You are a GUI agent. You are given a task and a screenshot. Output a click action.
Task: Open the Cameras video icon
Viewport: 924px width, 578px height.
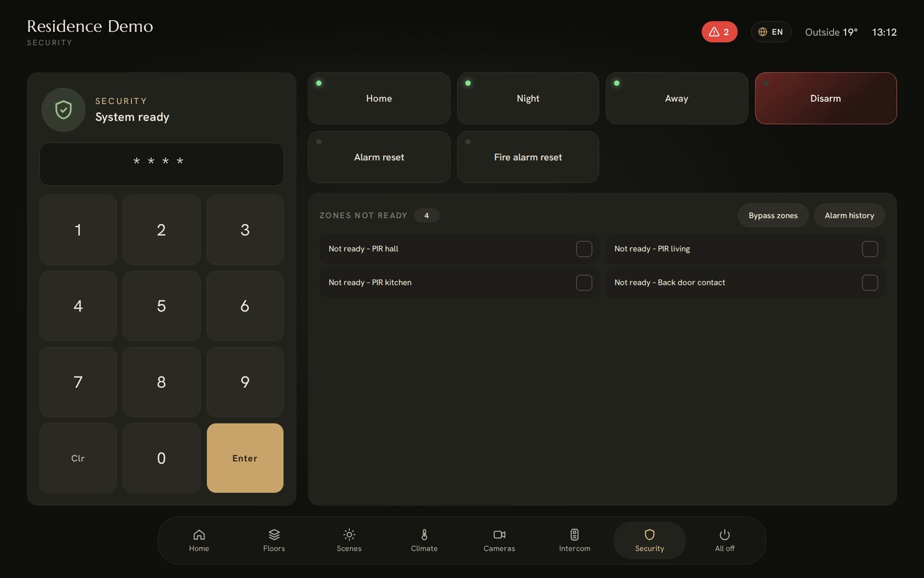(499, 535)
